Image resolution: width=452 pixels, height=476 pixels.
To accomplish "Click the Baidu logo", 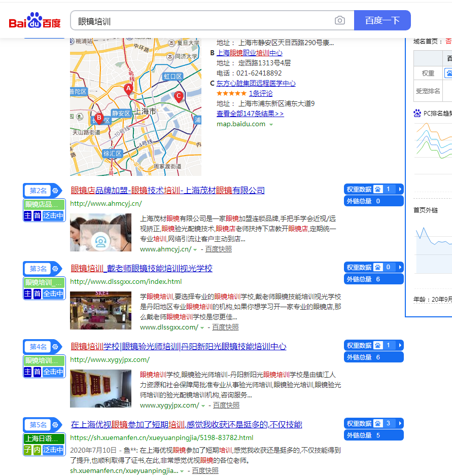I will click(x=35, y=20).
